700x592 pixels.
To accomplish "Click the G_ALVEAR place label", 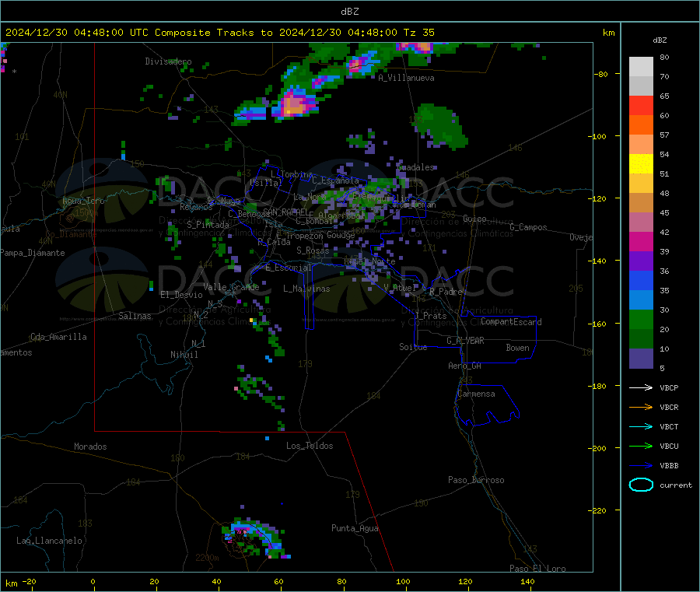I will [465, 340].
